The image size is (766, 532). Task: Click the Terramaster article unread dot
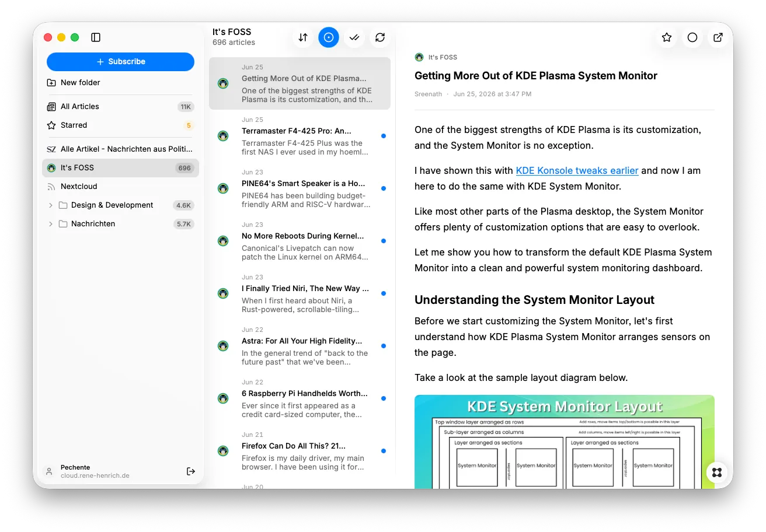pyautogui.click(x=383, y=136)
